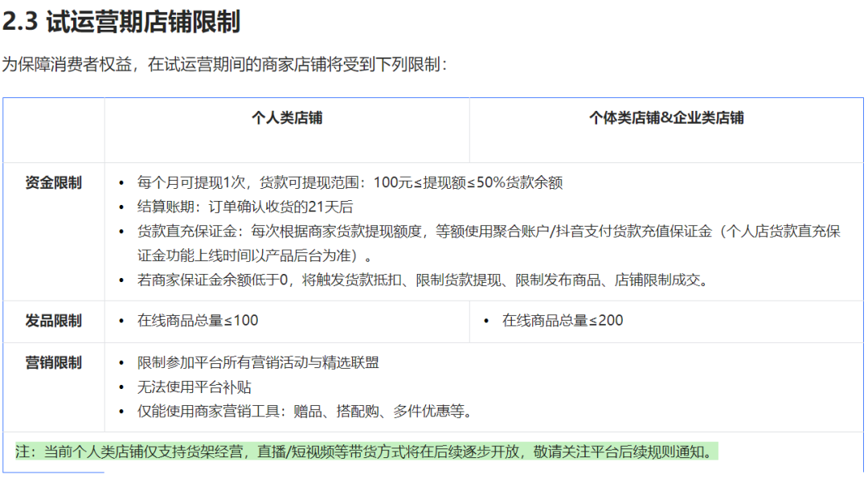Click the green highlighted note starting 注：当前个人类店铺
Screen dimensions: 868x483
[365, 452]
